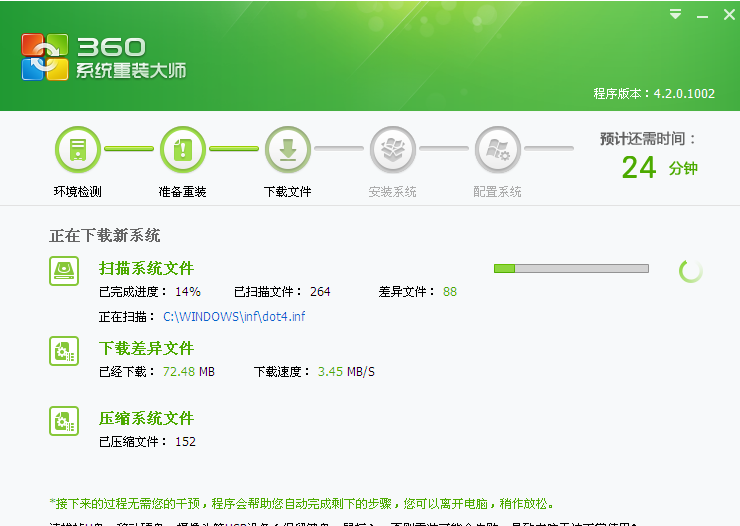Click the 配置系统 step label

[497, 192]
